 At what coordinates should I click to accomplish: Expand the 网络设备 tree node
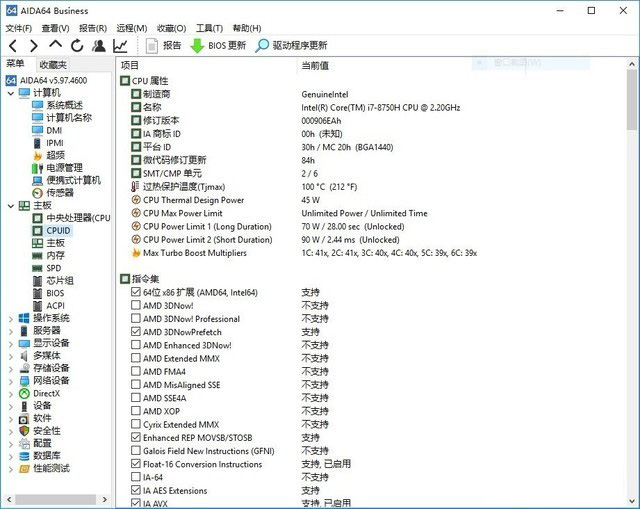click(x=11, y=381)
